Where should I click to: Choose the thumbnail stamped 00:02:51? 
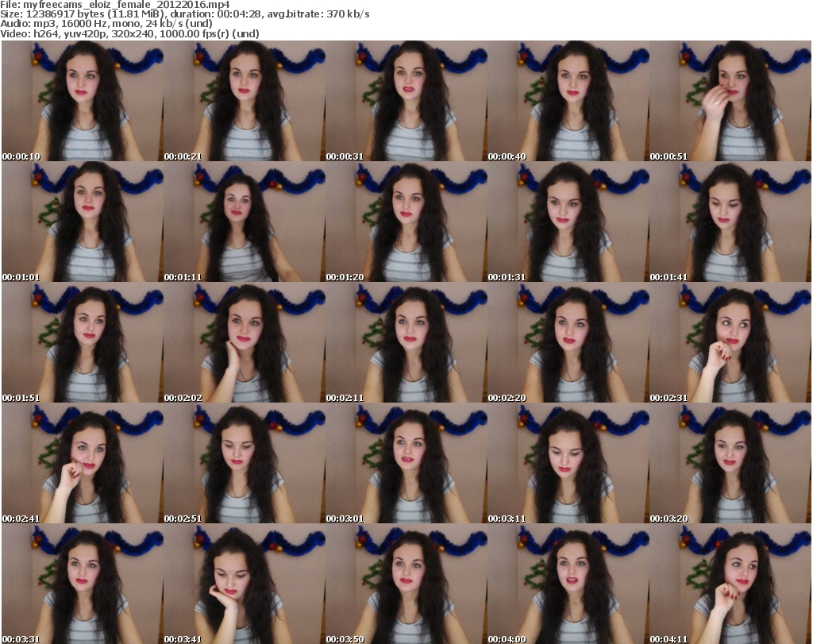tap(245, 464)
